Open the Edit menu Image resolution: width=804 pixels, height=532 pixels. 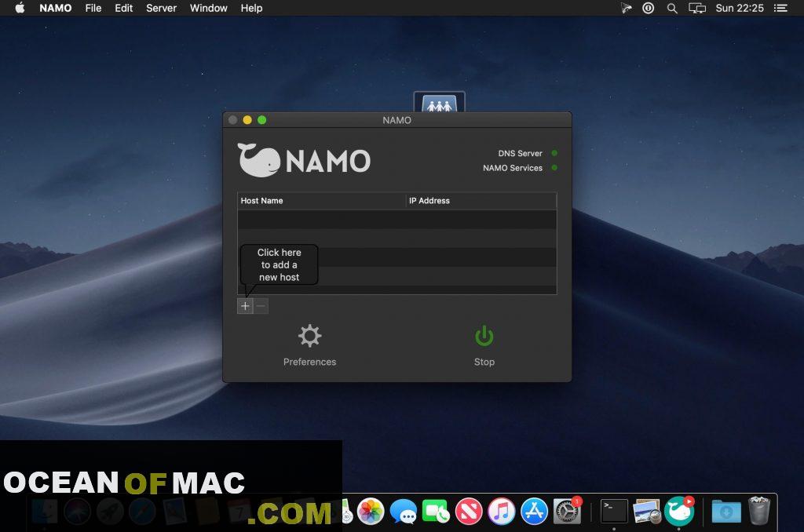click(123, 8)
